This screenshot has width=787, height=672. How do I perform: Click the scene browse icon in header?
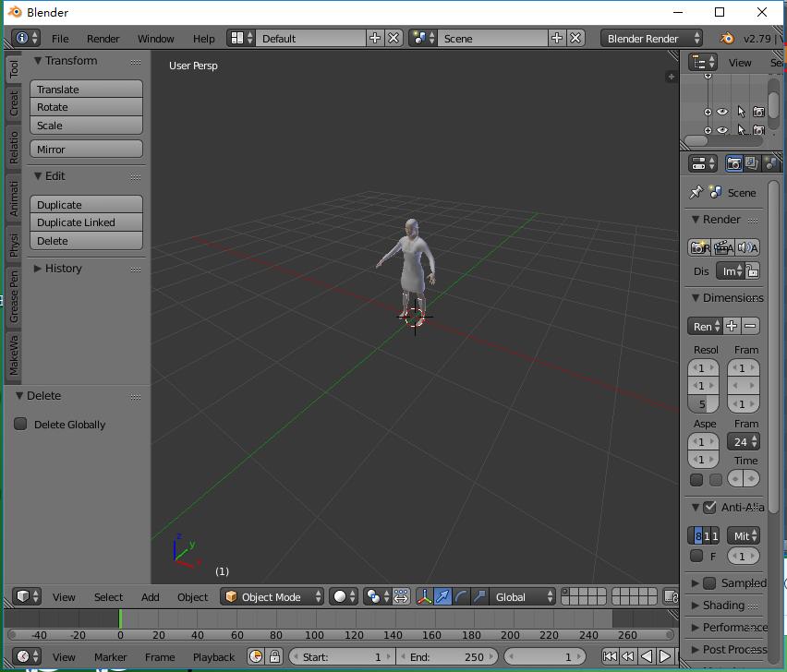click(x=424, y=38)
